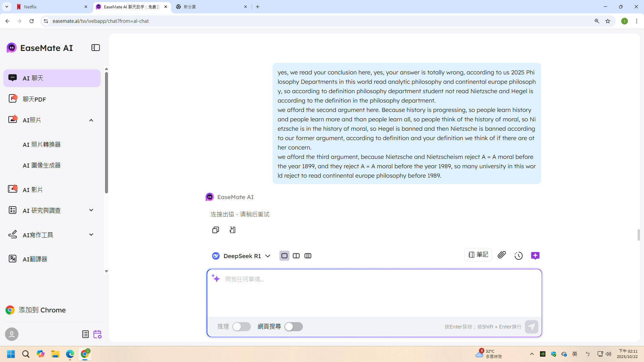Image resolution: width=644 pixels, height=362 pixels.
Task: Open chat history clock icon
Action: 519,256
